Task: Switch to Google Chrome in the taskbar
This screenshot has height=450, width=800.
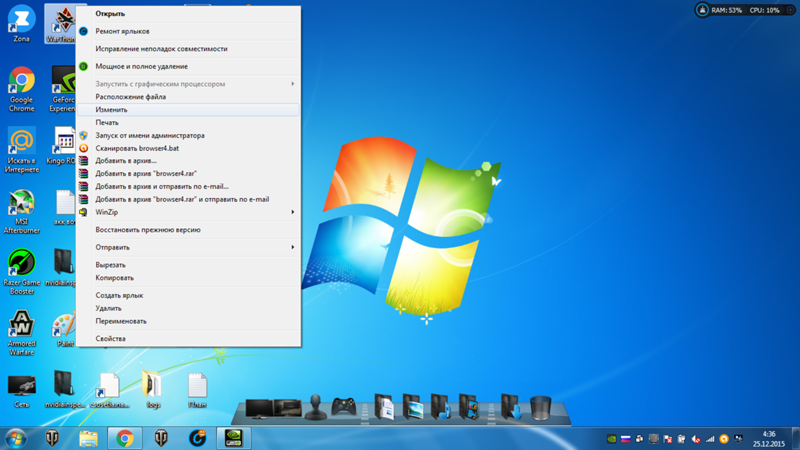Action: [124, 438]
